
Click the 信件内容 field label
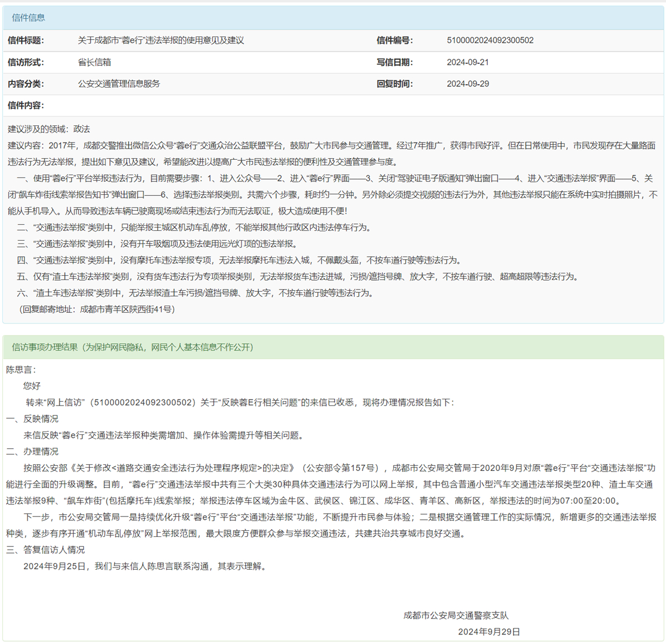point(26,105)
